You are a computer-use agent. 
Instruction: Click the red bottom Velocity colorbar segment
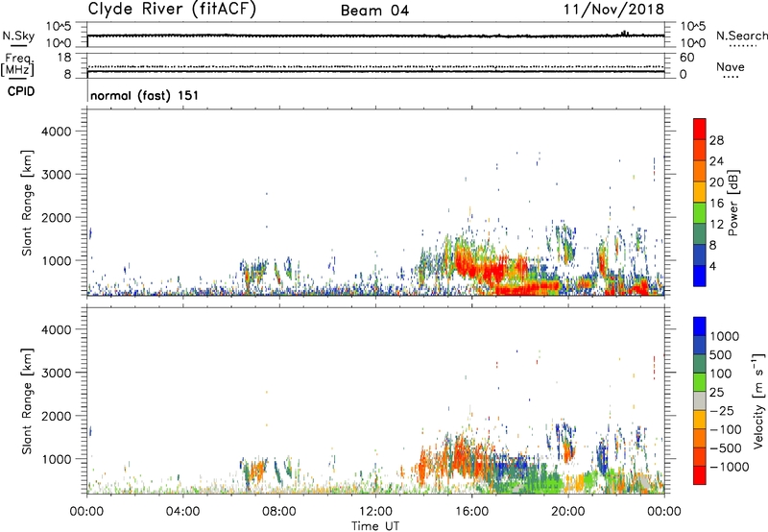pos(700,475)
